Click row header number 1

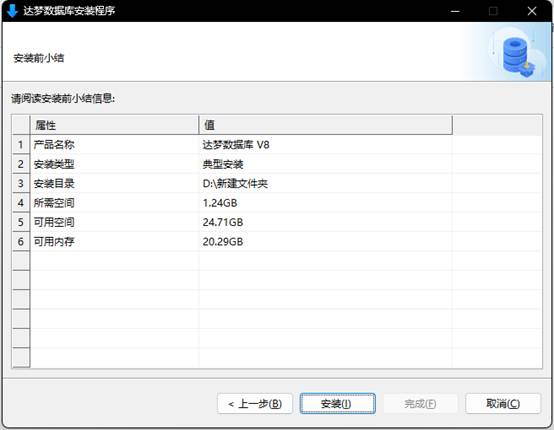(x=21, y=145)
